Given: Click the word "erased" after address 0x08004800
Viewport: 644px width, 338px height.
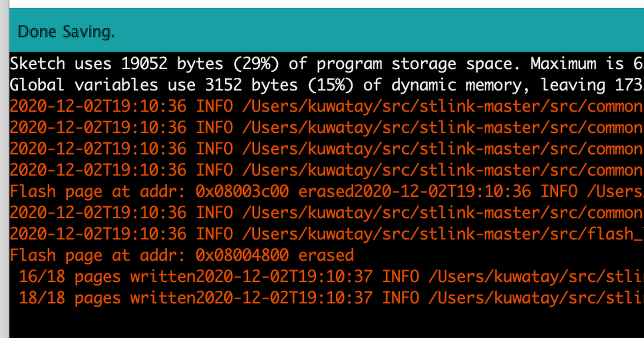Looking at the screenshot, I should (326, 255).
